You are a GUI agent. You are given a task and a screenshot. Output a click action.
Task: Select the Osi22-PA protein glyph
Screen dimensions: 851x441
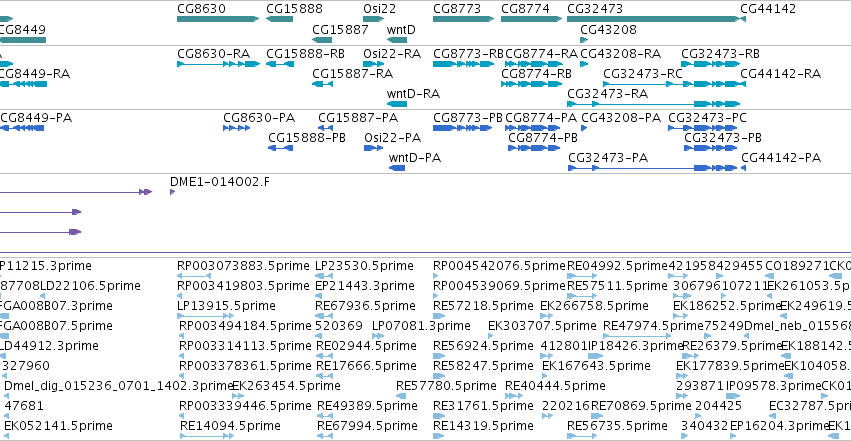[373, 148]
